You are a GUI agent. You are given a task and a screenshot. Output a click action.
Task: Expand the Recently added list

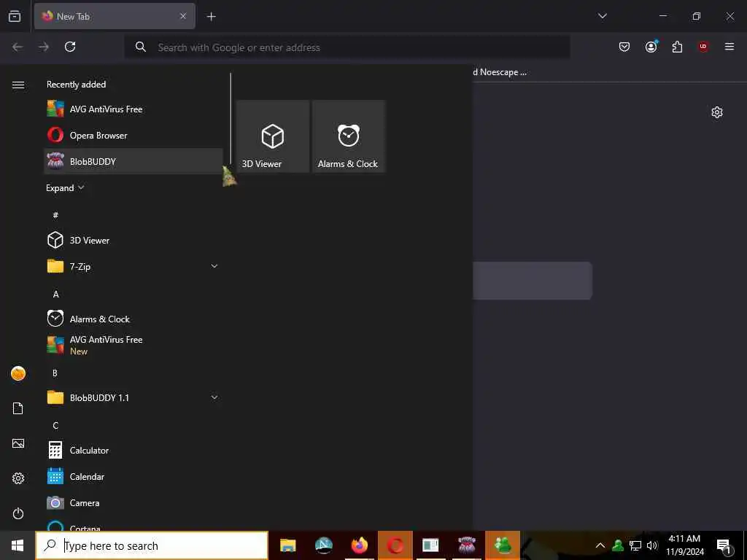[65, 187]
